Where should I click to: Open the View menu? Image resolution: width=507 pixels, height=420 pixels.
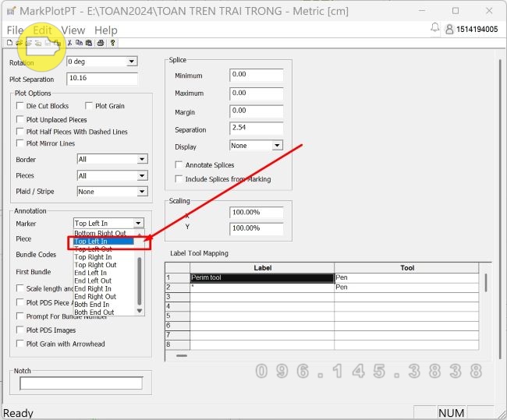[x=73, y=30]
